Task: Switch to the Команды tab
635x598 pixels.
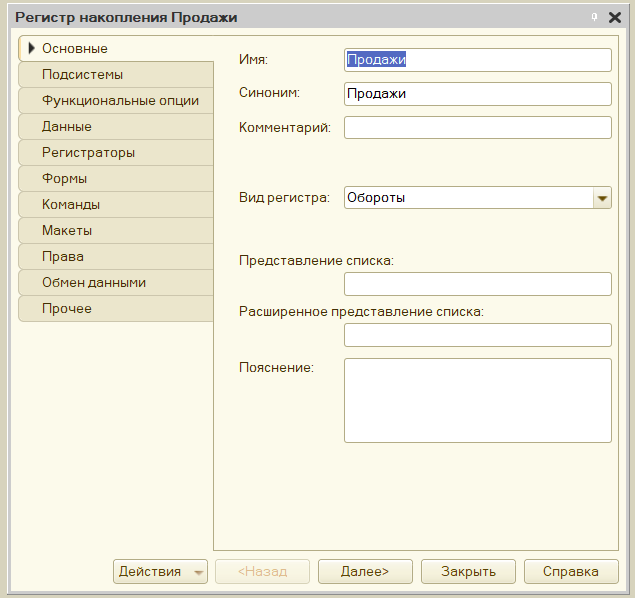Action: [x=116, y=204]
